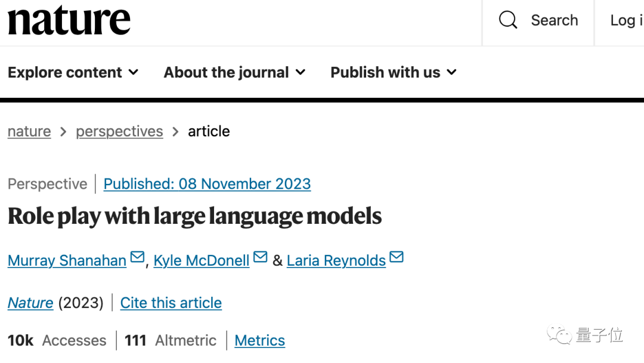Image resolution: width=644 pixels, height=363 pixels.
Task: Open the Publish with us menu
Action: 385,73
